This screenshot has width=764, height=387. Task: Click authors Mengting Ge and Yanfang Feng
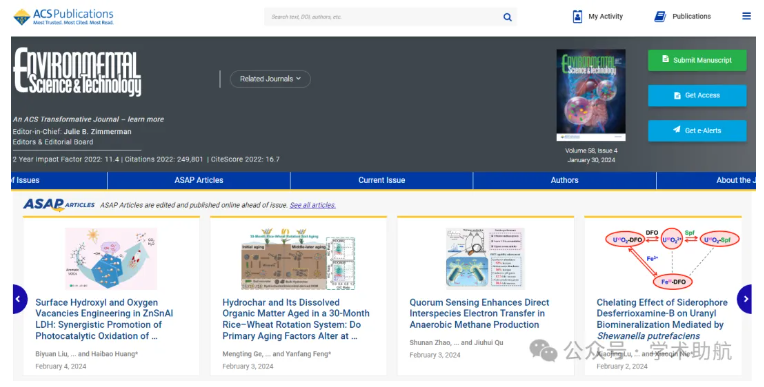click(276, 354)
